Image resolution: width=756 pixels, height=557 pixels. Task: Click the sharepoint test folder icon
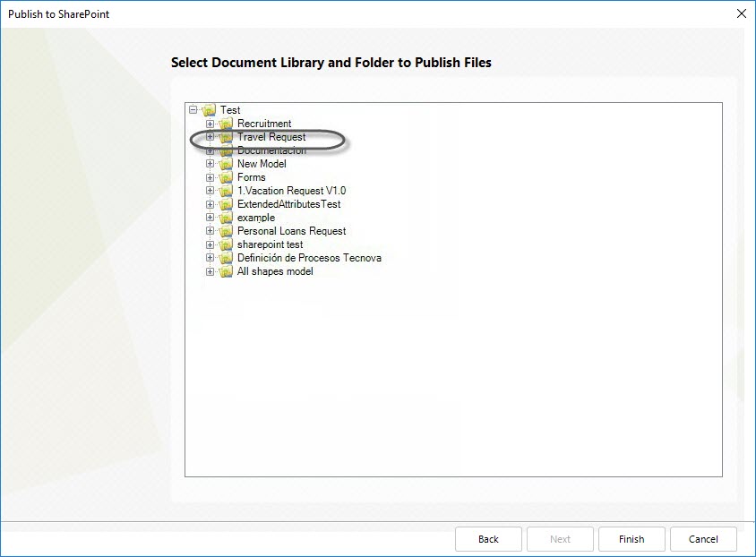[226, 245]
